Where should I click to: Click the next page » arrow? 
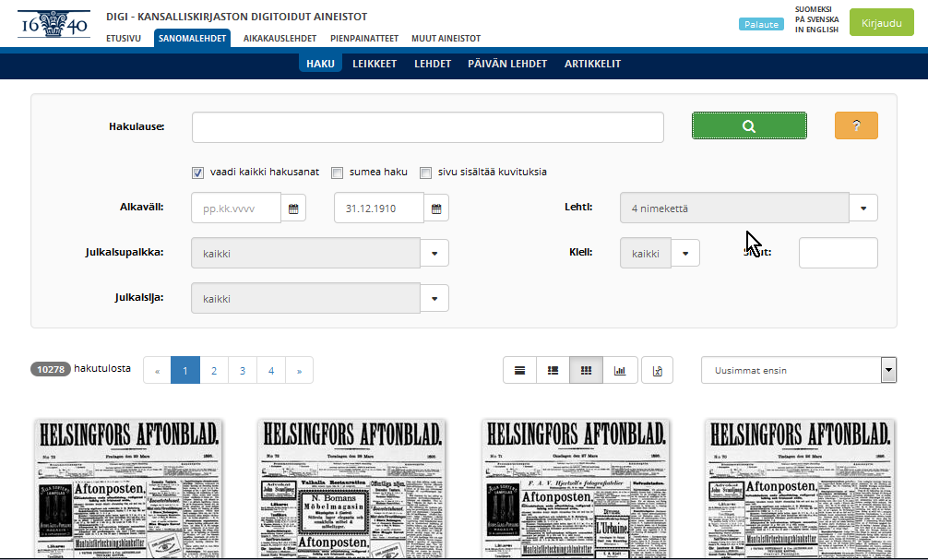click(x=300, y=371)
